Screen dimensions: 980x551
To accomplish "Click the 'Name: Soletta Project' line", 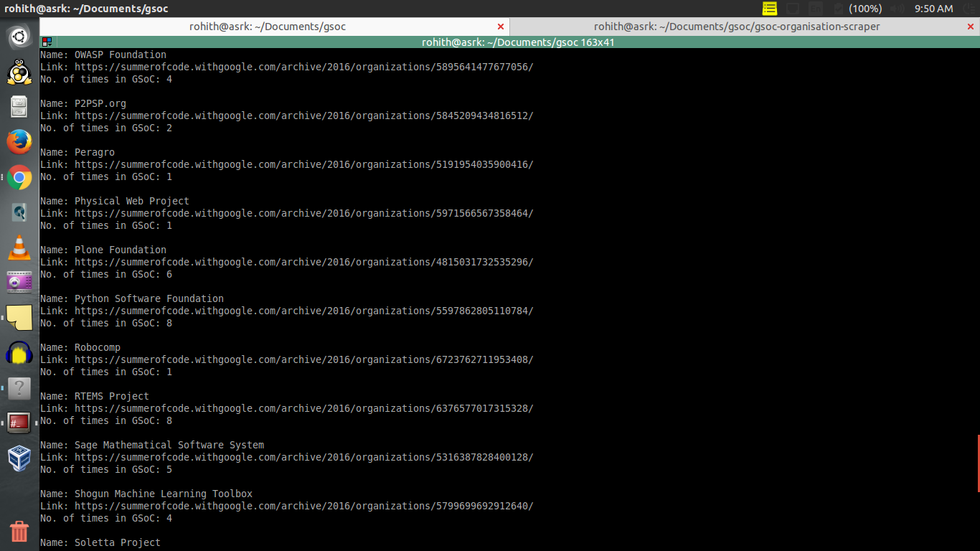I will 100,542.
